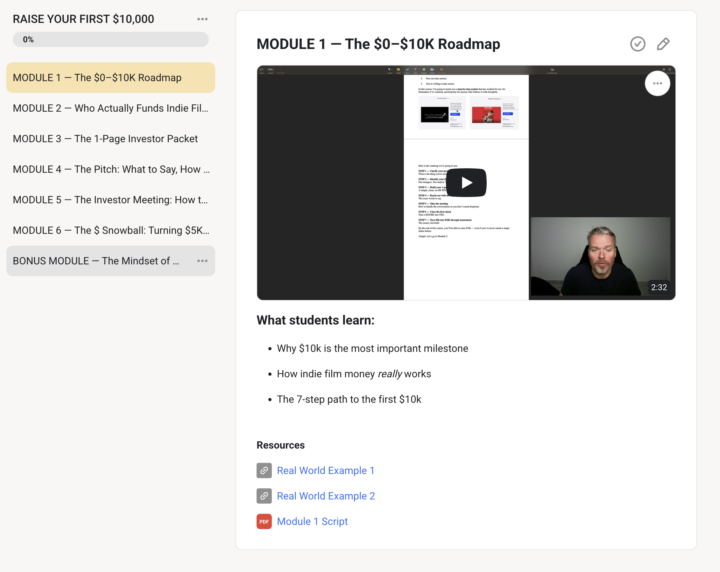The width and height of the screenshot is (720, 572).
Task: Open MODULE 4 — The Pitch lesson
Action: point(110,169)
